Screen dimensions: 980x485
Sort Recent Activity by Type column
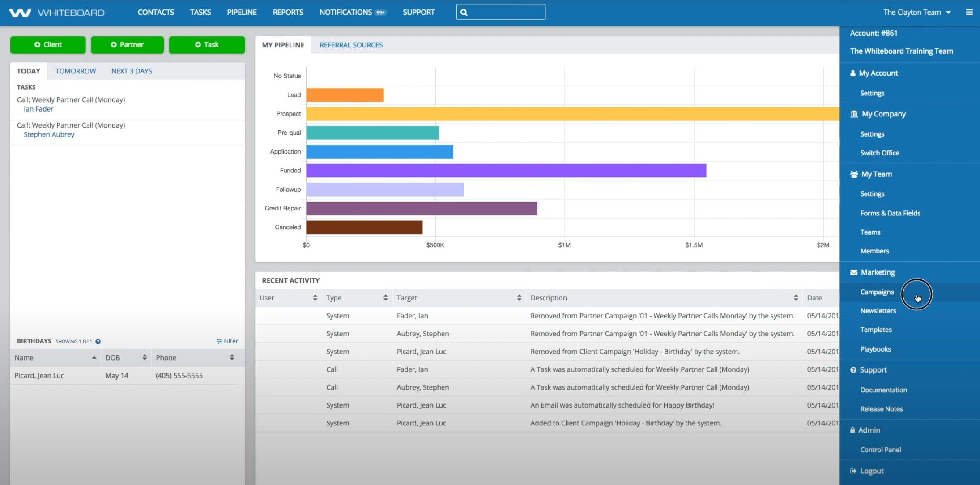(x=385, y=298)
